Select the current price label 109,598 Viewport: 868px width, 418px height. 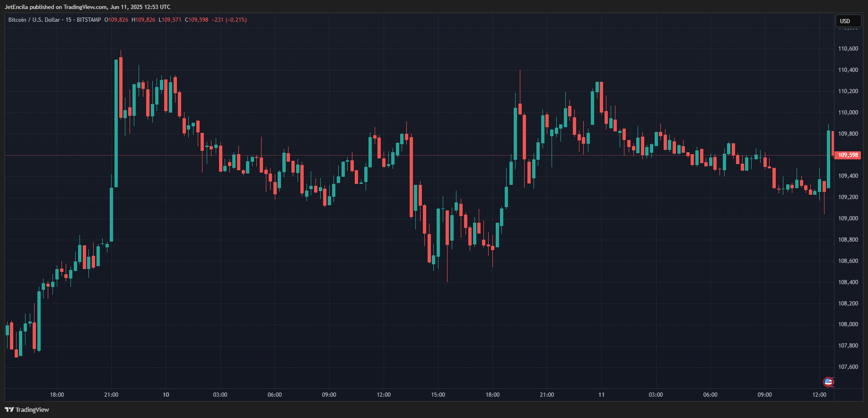pyautogui.click(x=848, y=155)
